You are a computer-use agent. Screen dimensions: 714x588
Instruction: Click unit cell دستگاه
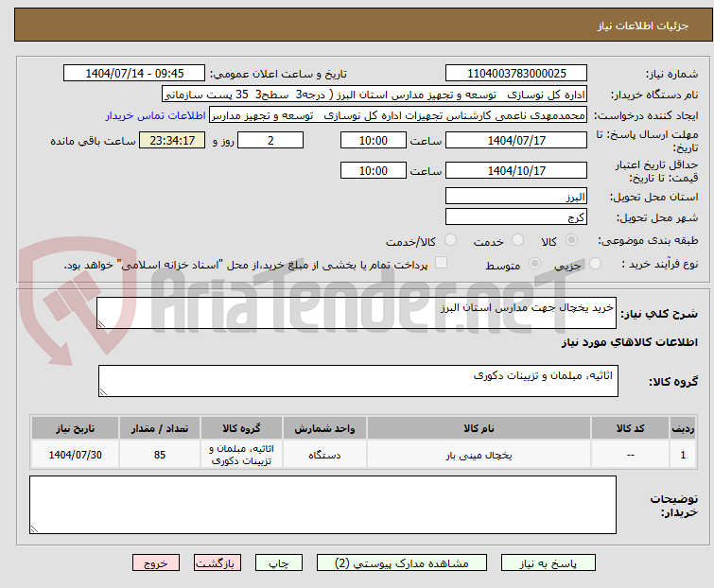324,455
